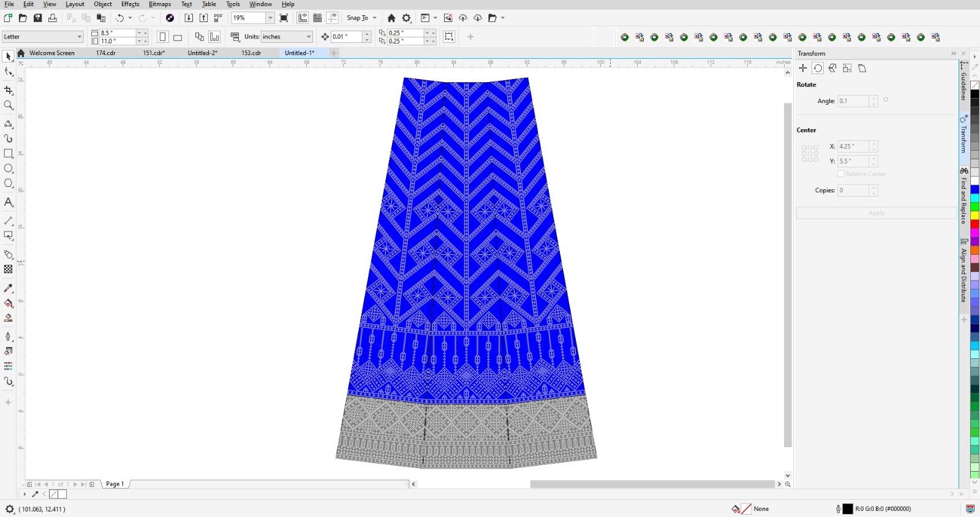Screen dimensions: 980x517
Task: Click the nudge distance 0.01 field
Action: (x=347, y=37)
